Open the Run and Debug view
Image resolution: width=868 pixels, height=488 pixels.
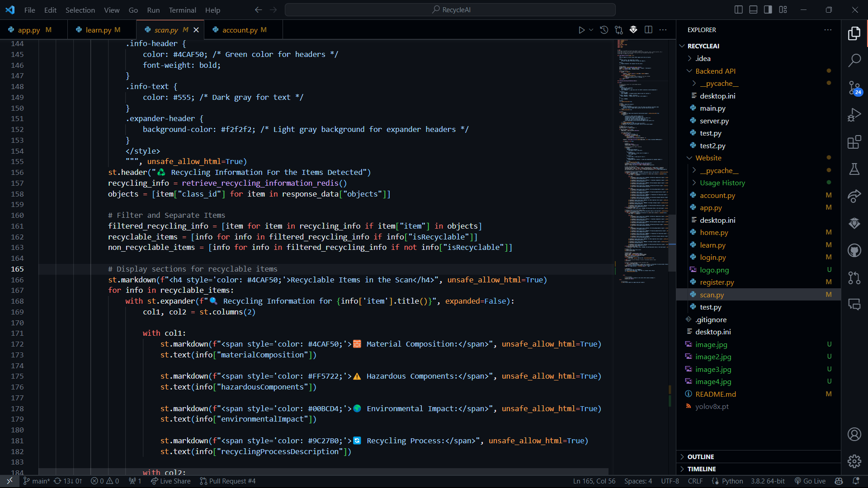click(854, 115)
